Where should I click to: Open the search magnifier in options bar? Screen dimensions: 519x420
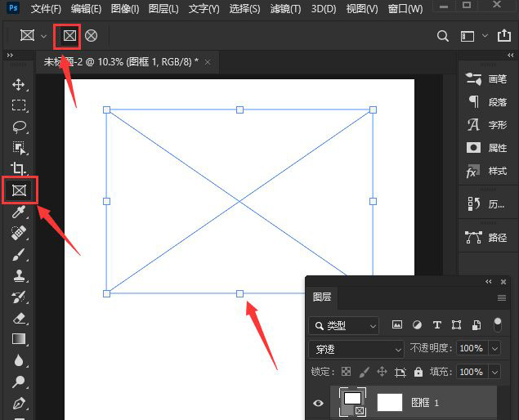click(442, 36)
